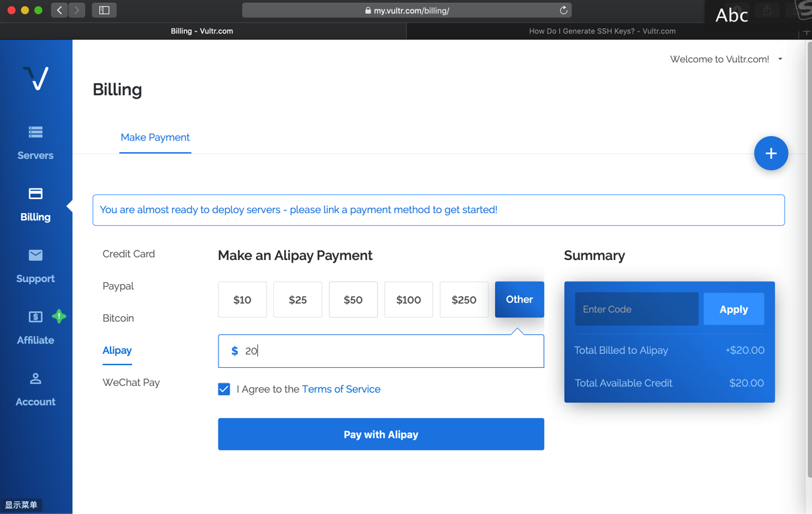This screenshot has height=514, width=812.
Task: Select Credit Card payment method
Action: click(129, 254)
